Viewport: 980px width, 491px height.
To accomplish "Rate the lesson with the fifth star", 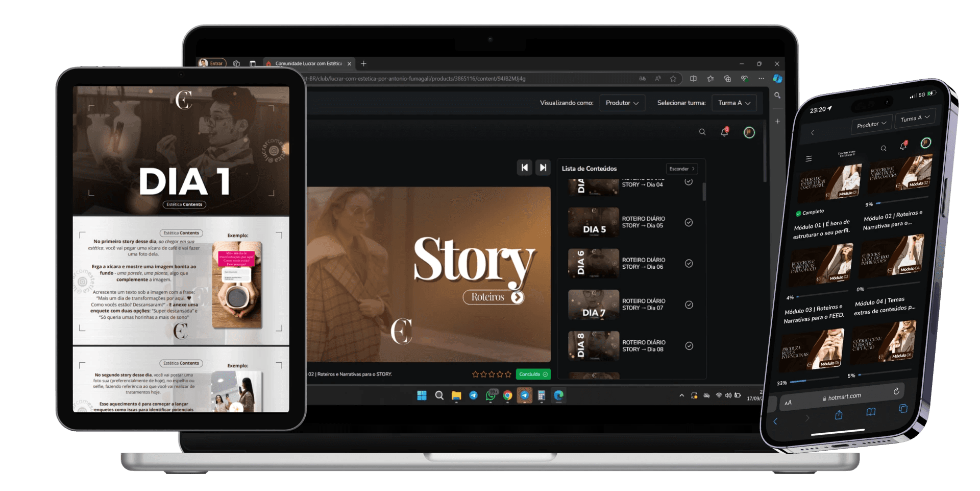I will click(508, 374).
